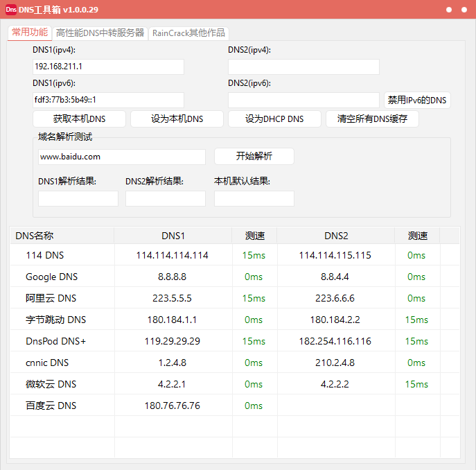This screenshot has width=476, height=470.
Task: Click the empty DNS2(ipv6) input field
Action: pyautogui.click(x=303, y=100)
